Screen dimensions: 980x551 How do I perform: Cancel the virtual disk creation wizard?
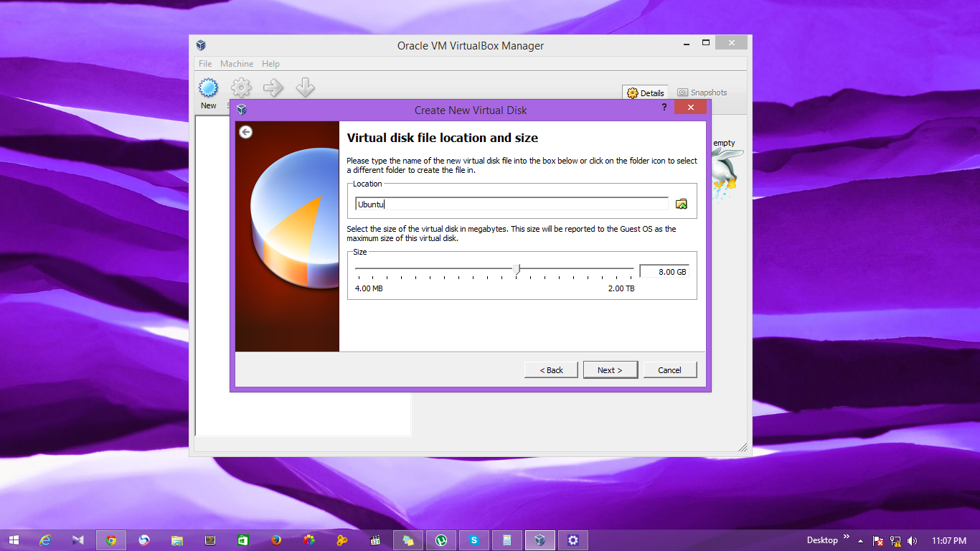pyautogui.click(x=669, y=370)
